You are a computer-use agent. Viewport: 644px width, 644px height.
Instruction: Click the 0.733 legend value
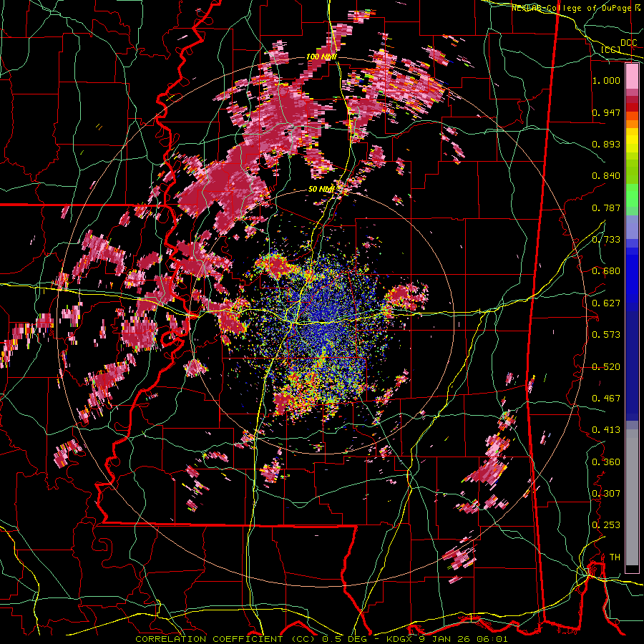pos(606,240)
